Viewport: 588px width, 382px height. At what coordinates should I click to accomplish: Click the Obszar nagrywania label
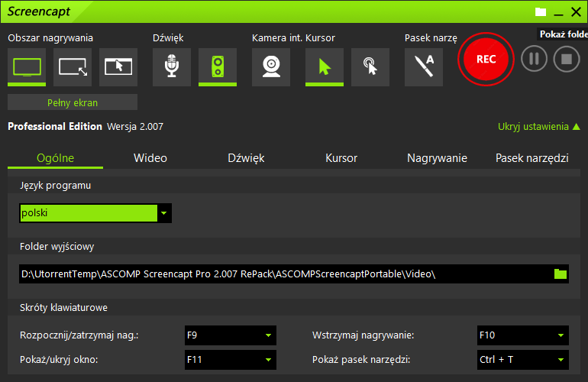click(50, 38)
